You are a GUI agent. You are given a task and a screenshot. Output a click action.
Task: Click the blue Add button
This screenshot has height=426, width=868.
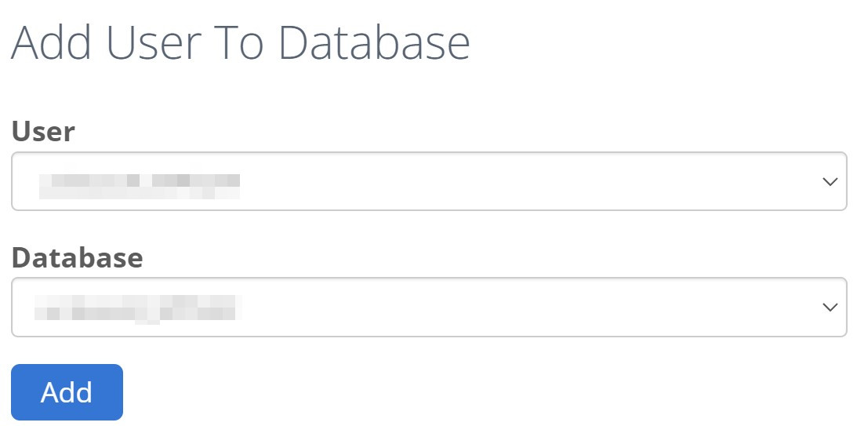pos(67,392)
